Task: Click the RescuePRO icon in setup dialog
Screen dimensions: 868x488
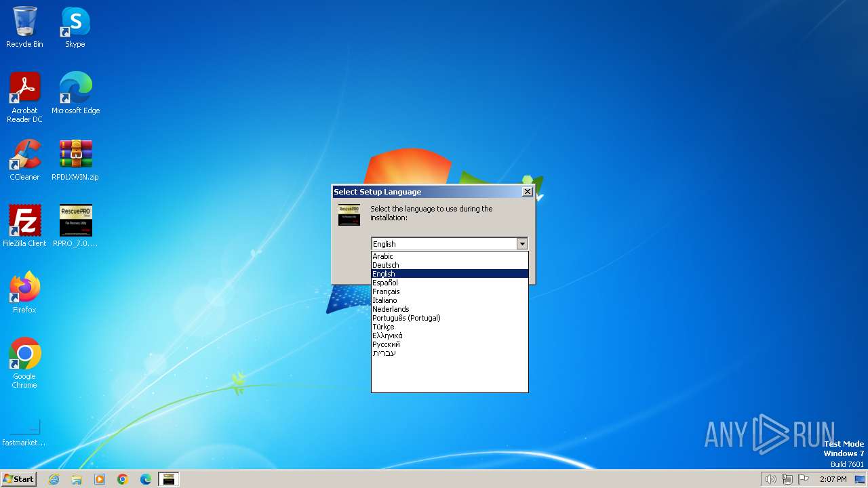Action: click(x=349, y=215)
